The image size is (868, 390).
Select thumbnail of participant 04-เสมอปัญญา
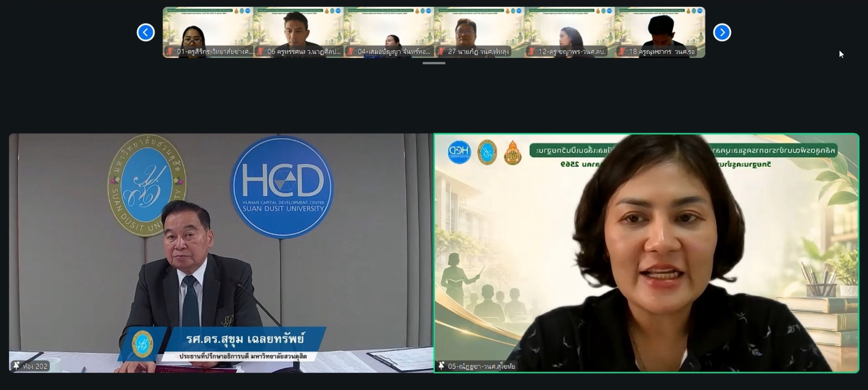[x=389, y=32]
